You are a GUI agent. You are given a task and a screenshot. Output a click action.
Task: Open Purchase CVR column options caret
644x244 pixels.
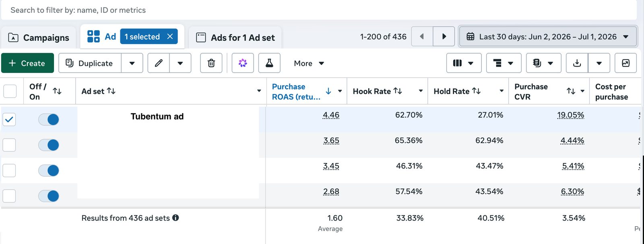point(582,91)
